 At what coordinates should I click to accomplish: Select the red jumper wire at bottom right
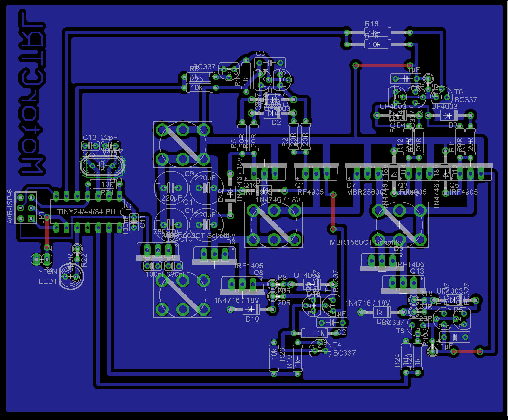[466, 351]
